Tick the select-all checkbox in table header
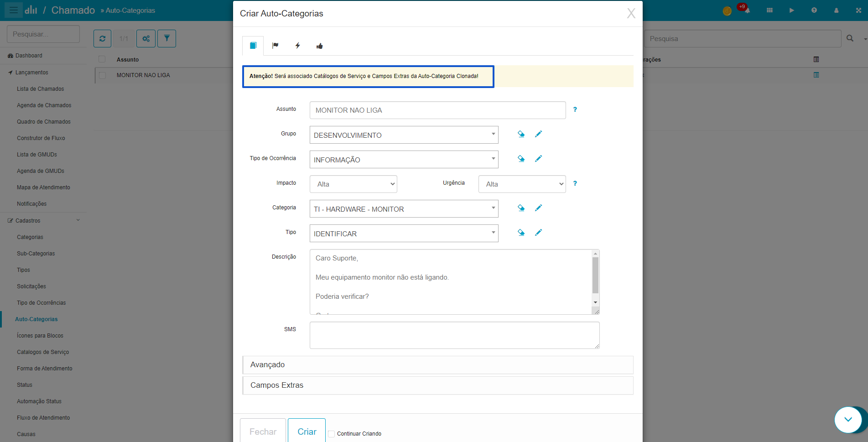 coord(102,59)
